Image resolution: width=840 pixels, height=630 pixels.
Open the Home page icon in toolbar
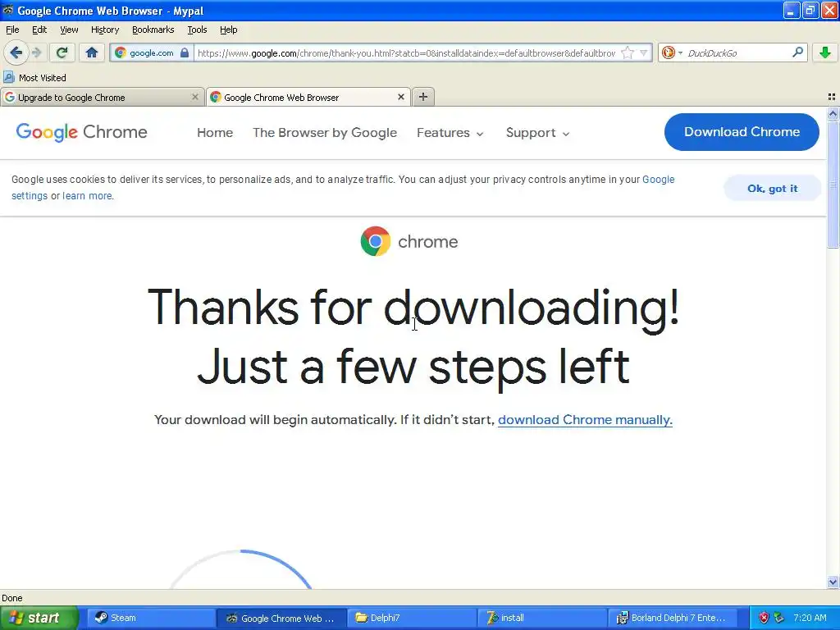92,52
